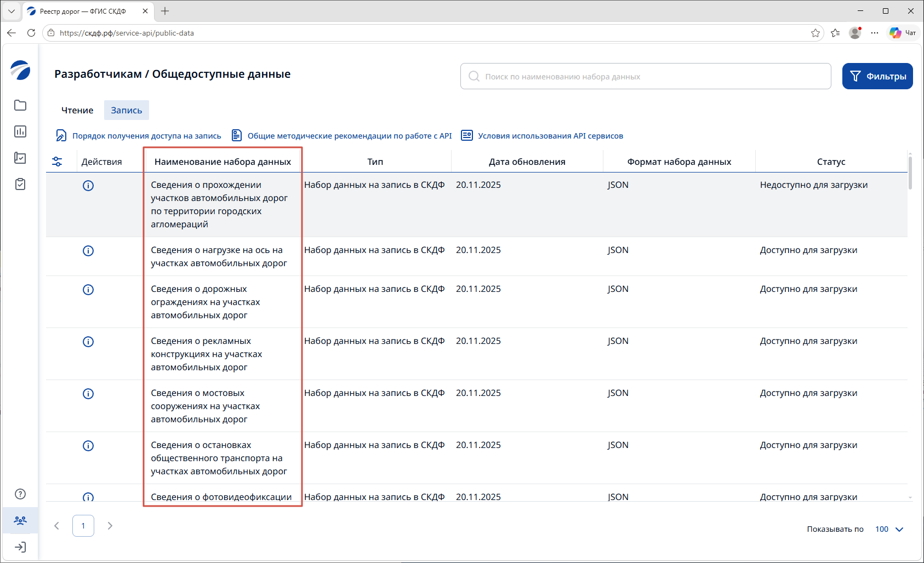Show info for мостовых сооружениях dataset
Viewport: 924px width, 563px height.
tap(88, 394)
